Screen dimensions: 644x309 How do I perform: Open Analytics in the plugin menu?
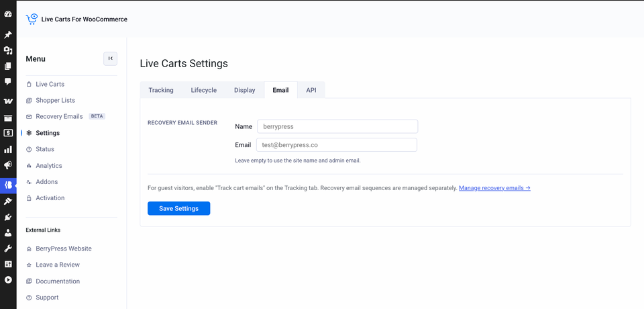click(48, 165)
